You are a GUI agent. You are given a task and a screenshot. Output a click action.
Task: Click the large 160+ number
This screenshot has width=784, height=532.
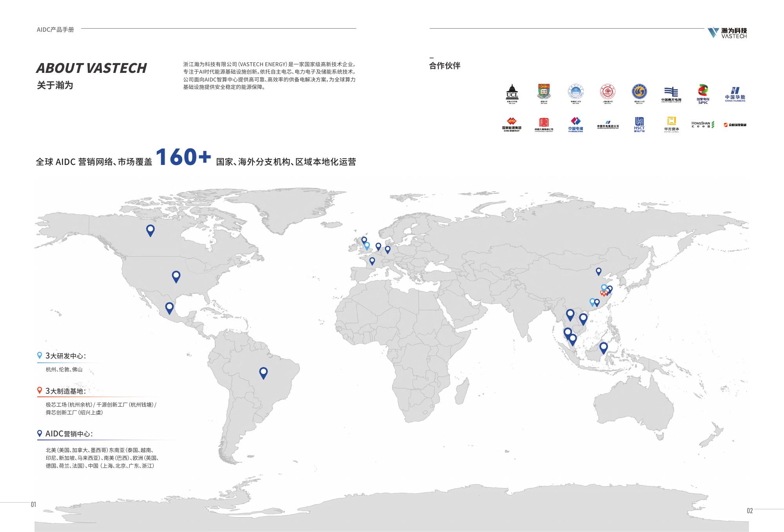point(183,157)
